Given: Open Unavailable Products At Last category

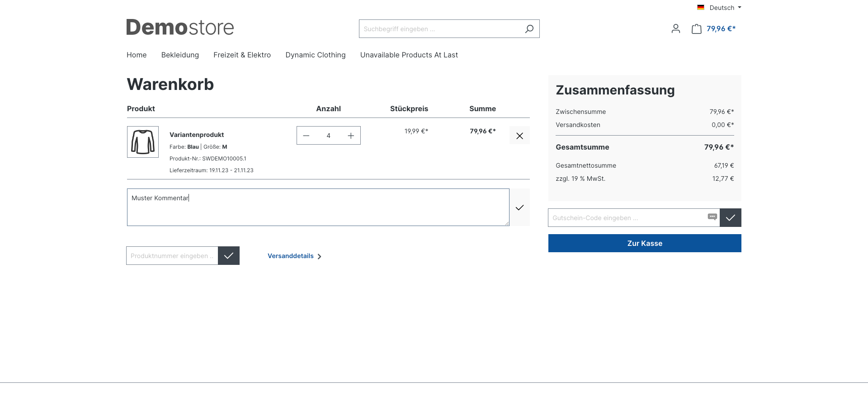Looking at the screenshot, I should pyautogui.click(x=409, y=55).
